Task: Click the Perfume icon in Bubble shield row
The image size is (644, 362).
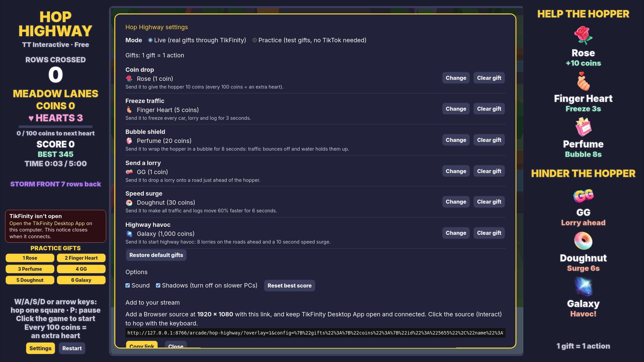Action: (x=129, y=141)
